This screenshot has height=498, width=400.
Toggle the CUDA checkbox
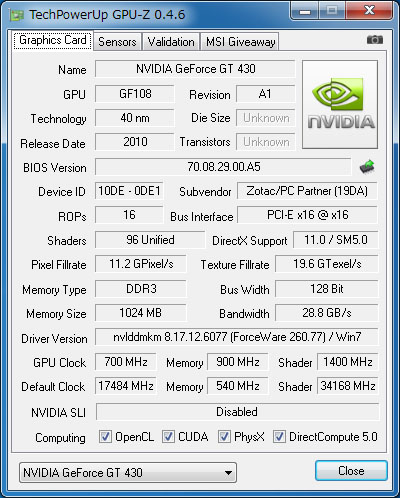click(x=168, y=436)
